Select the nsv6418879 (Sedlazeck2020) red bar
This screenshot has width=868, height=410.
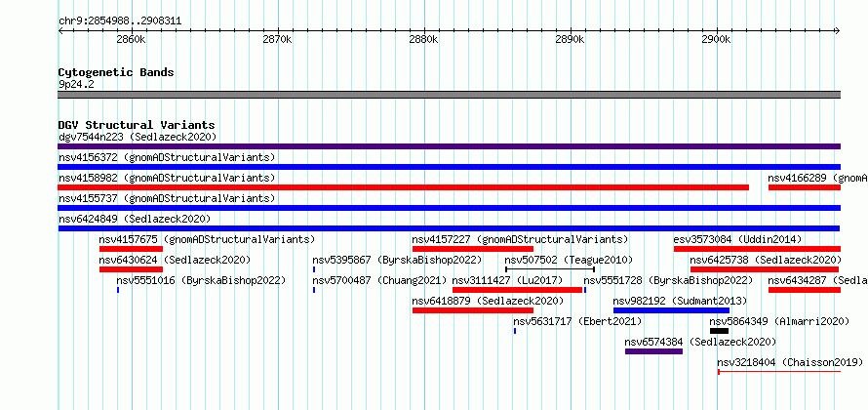pyautogui.click(x=473, y=310)
